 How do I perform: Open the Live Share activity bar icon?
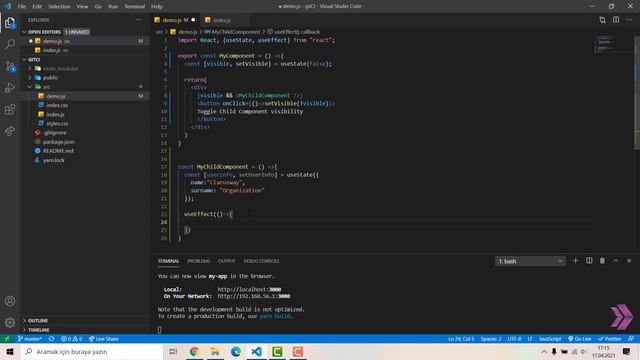coord(10,131)
